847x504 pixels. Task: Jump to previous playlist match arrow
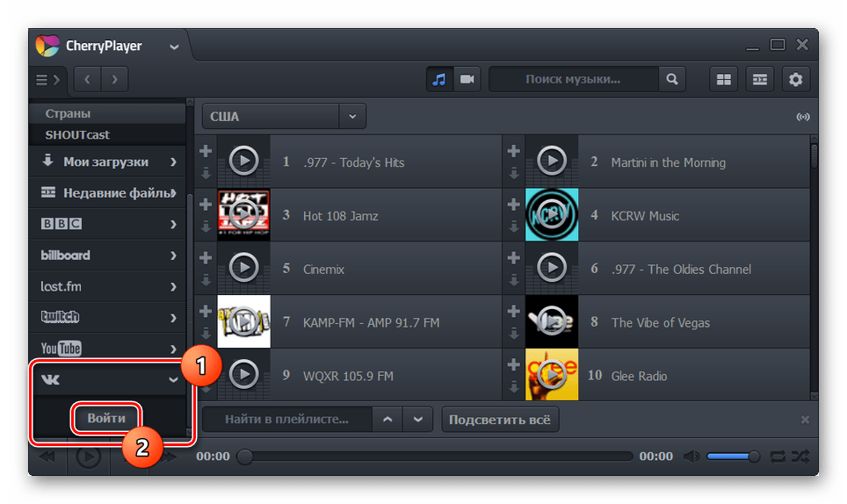point(387,420)
